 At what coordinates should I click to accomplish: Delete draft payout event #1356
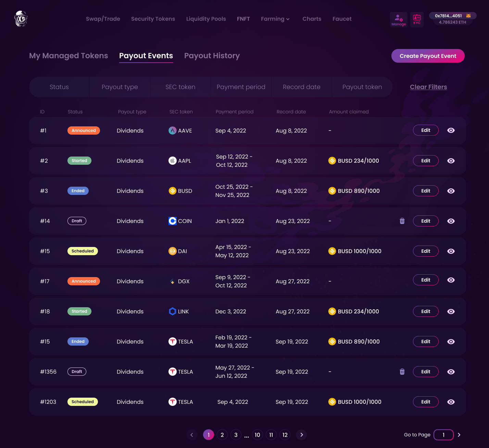pyautogui.click(x=402, y=372)
